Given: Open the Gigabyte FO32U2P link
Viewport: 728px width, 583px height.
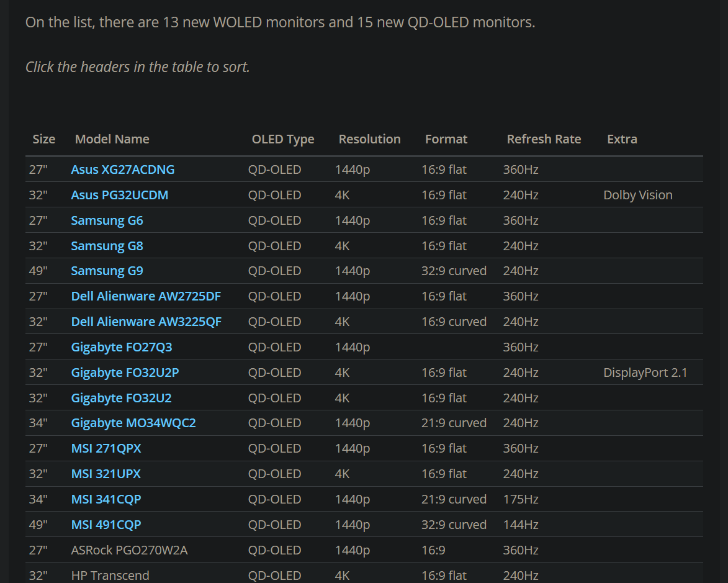Looking at the screenshot, I should [125, 373].
